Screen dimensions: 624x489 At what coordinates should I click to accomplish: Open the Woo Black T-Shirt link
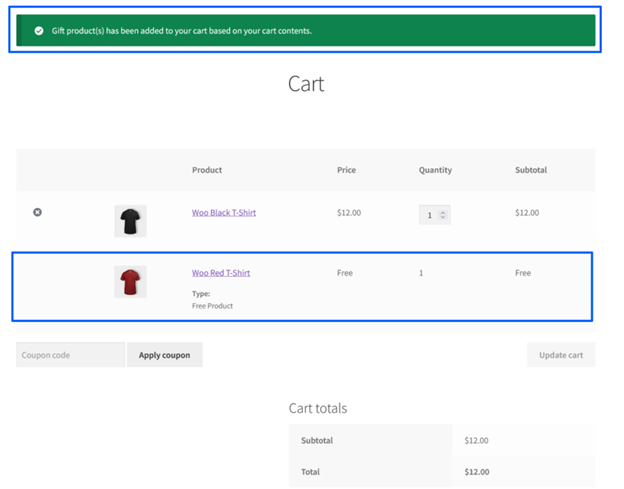(x=223, y=212)
